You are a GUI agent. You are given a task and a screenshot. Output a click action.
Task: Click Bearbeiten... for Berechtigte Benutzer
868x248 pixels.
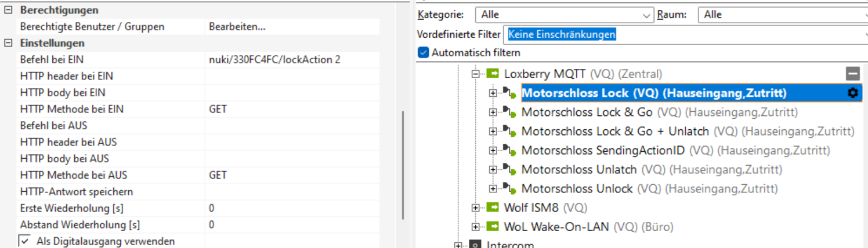[x=237, y=27]
